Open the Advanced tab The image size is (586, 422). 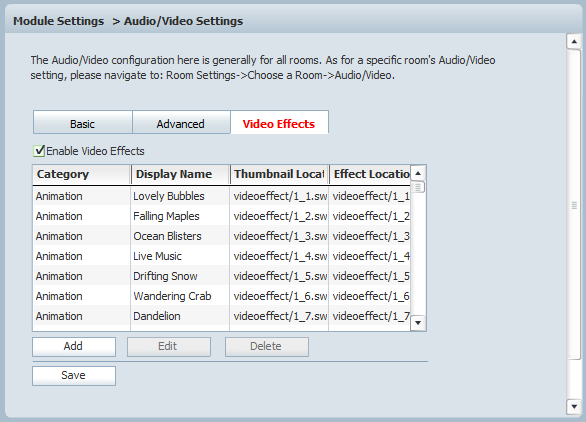[181, 122]
